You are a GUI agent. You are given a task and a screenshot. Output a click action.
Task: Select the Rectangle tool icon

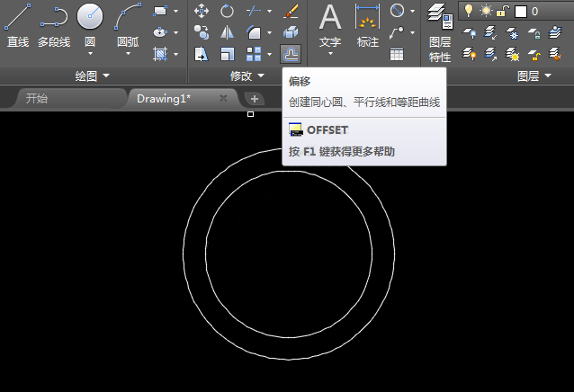click(x=160, y=11)
